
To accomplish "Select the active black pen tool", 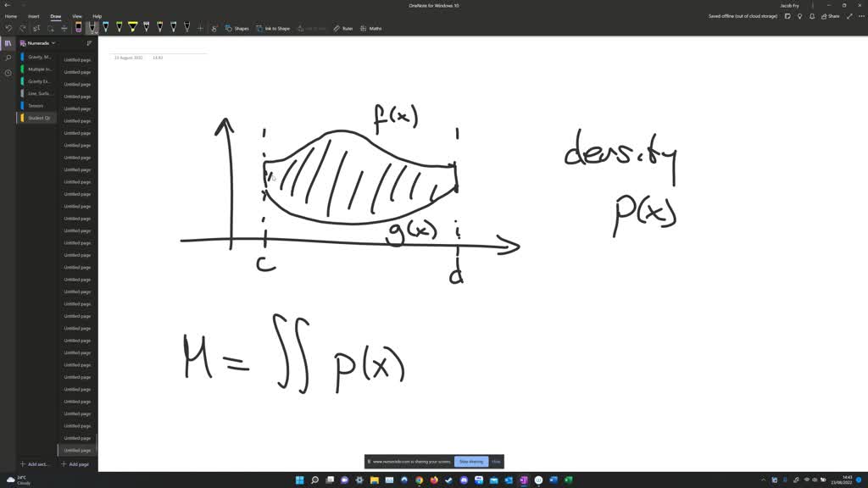I will pos(92,27).
